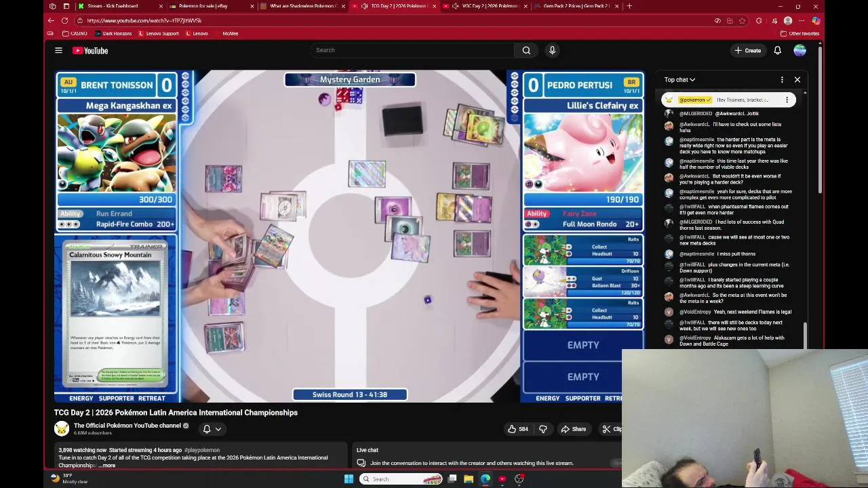Click the Windows taskbar search box

[401, 479]
